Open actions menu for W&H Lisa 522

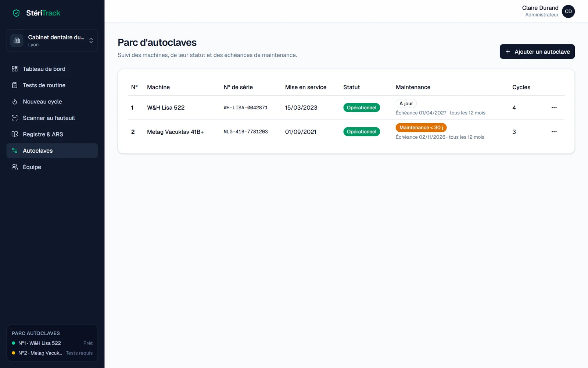[x=554, y=107]
